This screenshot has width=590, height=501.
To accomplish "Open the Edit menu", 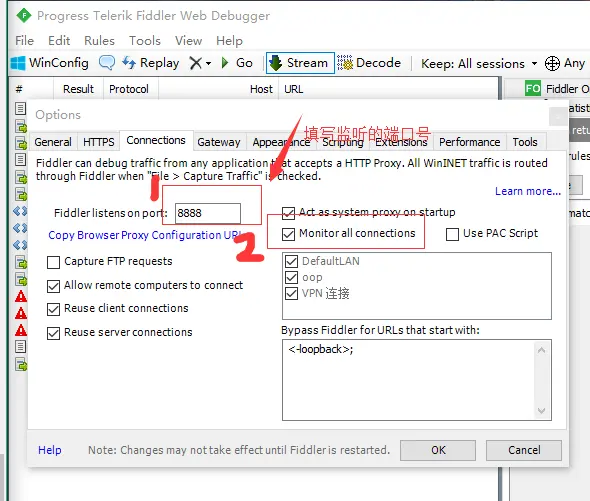I will (x=59, y=41).
